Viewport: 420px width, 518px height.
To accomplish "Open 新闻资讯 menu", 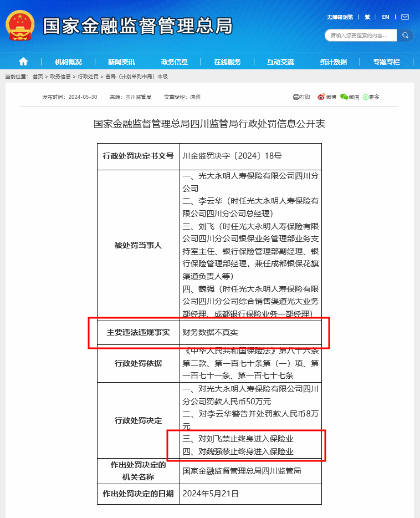I will click(121, 62).
